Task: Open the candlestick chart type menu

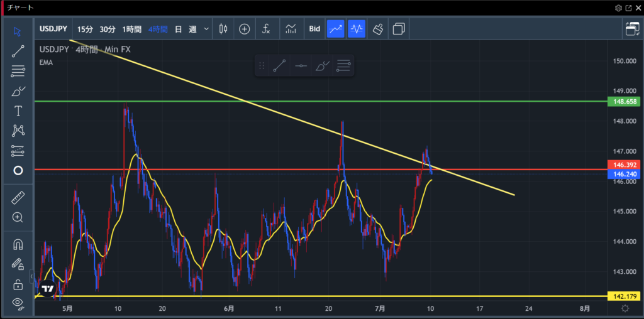Action: 223,29
